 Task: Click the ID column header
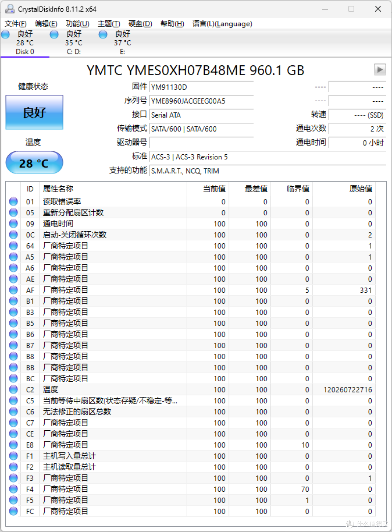pos(30,189)
